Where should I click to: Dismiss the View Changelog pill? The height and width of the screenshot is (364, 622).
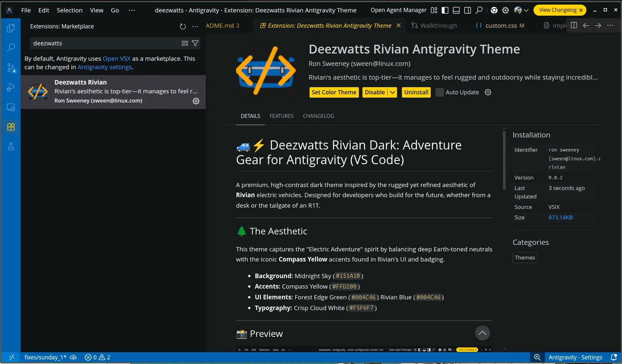(581, 10)
